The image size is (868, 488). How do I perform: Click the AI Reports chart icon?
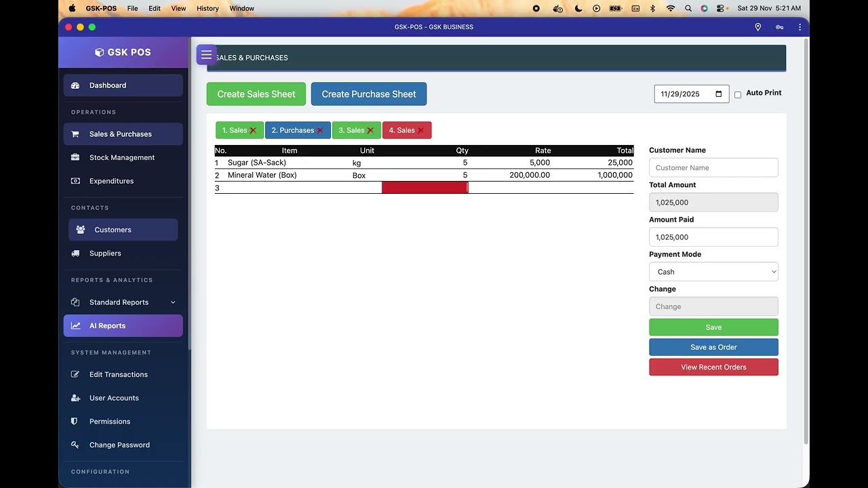75,326
